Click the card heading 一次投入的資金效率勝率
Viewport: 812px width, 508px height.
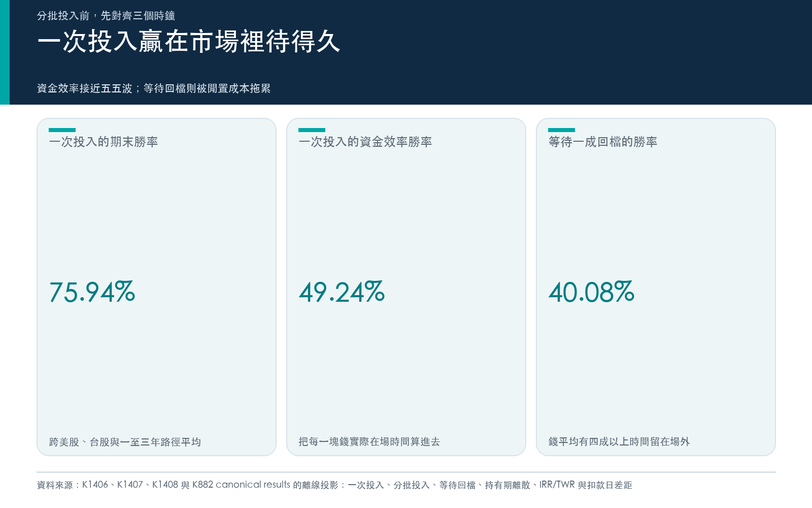pyautogui.click(x=365, y=142)
